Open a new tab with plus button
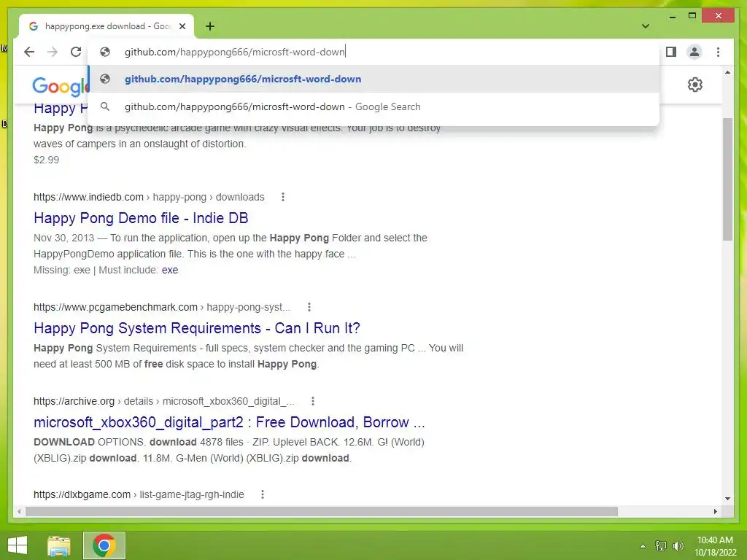The height and width of the screenshot is (560, 747). (x=210, y=26)
